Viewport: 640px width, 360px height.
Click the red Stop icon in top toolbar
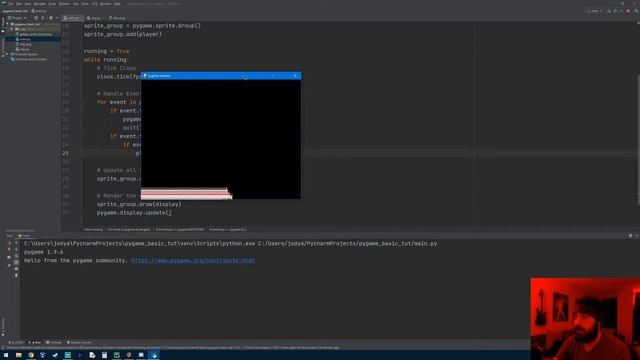click(629, 11)
